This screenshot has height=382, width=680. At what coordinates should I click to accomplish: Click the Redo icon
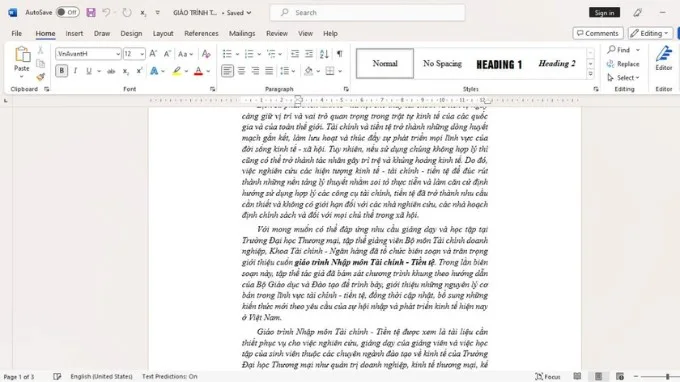127,13
